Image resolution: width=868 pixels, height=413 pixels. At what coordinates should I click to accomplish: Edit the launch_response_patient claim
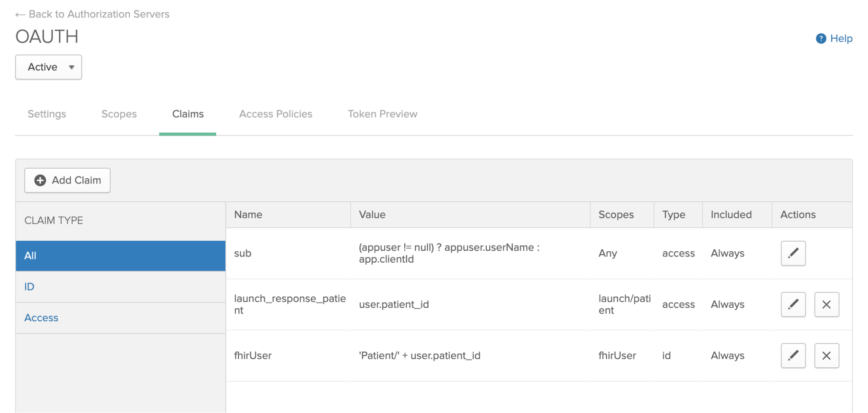click(x=793, y=304)
